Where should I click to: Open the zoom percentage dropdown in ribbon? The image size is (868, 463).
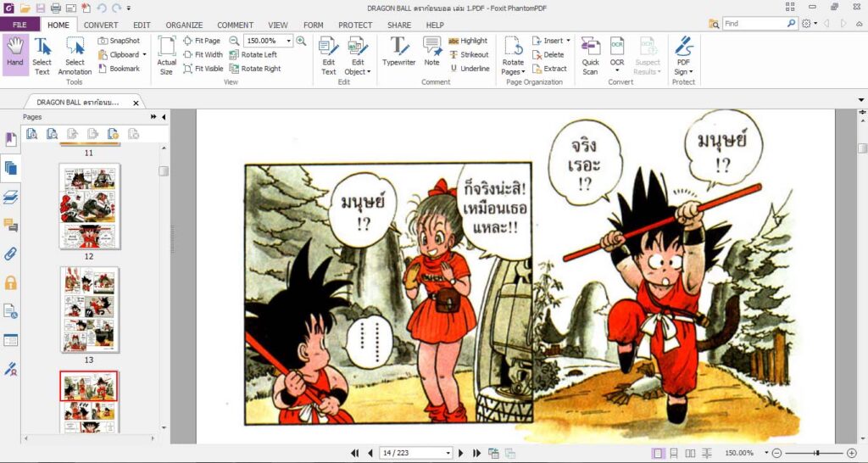[288, 41]
